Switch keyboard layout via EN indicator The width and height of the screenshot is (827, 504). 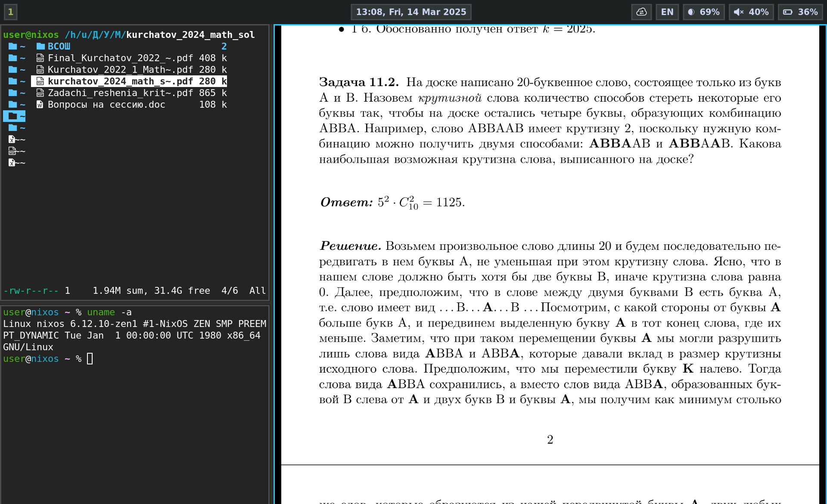click(x=667, y=12)
